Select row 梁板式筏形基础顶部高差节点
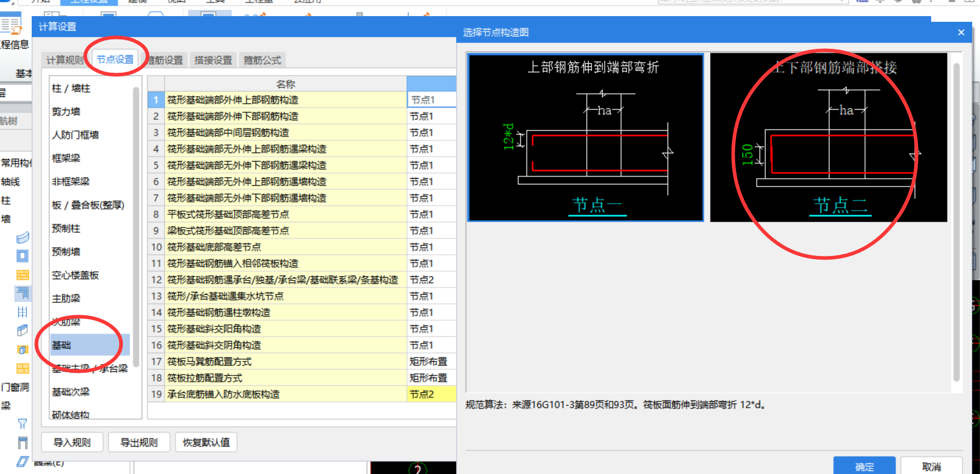The image size is (980, 474). click(285, 231)
